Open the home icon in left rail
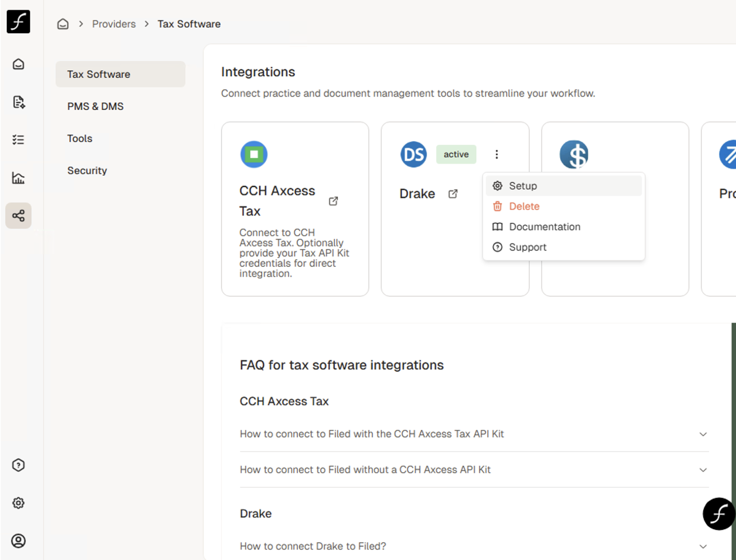 [18, 64]
